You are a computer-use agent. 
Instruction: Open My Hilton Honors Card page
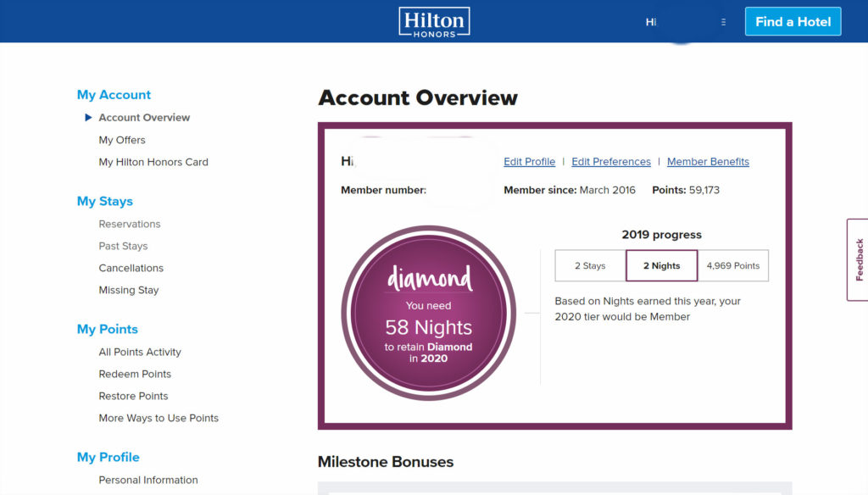(153, 162)
